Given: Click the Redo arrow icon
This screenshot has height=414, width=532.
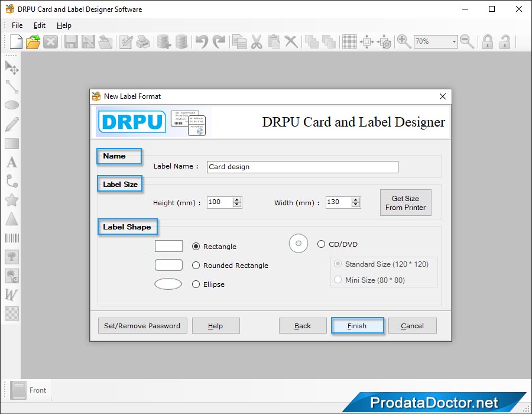Looking at the screenshot, I should (219, 42).
